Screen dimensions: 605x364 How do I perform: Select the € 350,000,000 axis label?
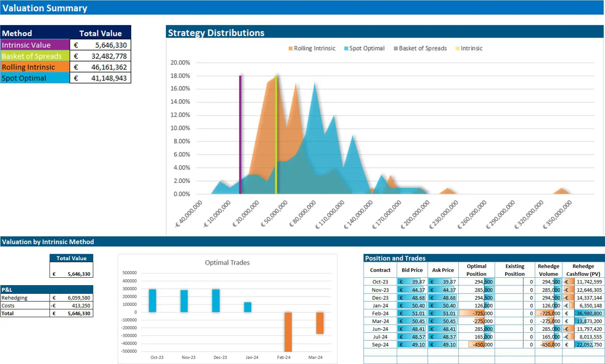(557, 215)
